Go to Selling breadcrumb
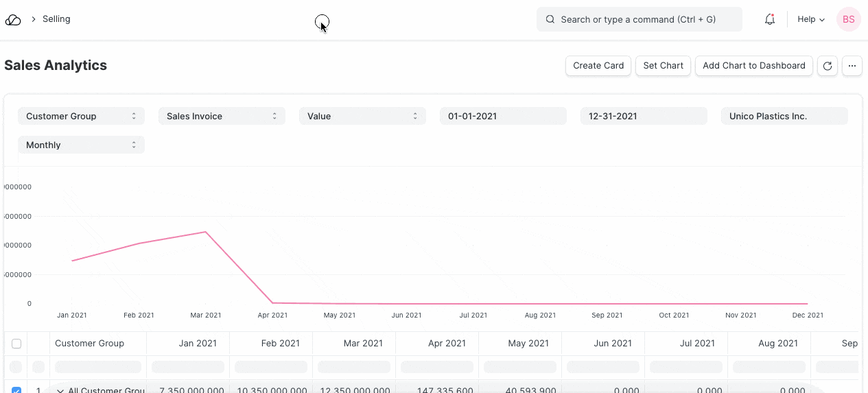The image size is (868, 393). (x=56, y=19)
